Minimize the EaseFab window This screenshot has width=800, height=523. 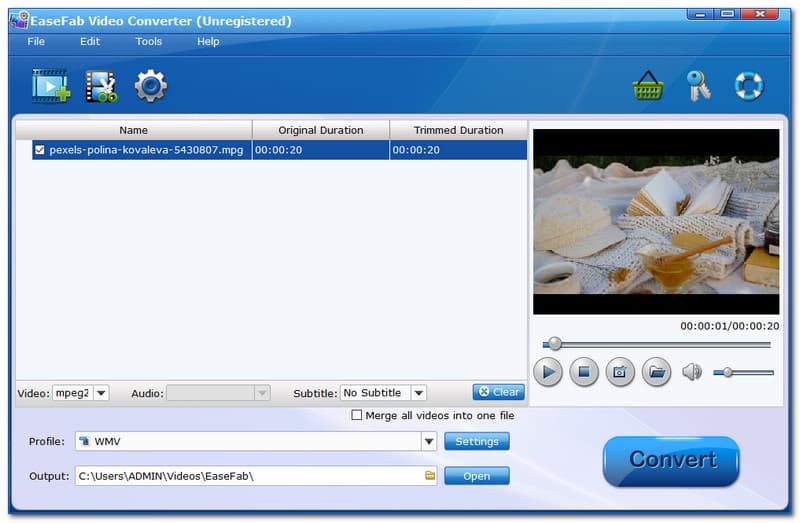pos(700,14)
